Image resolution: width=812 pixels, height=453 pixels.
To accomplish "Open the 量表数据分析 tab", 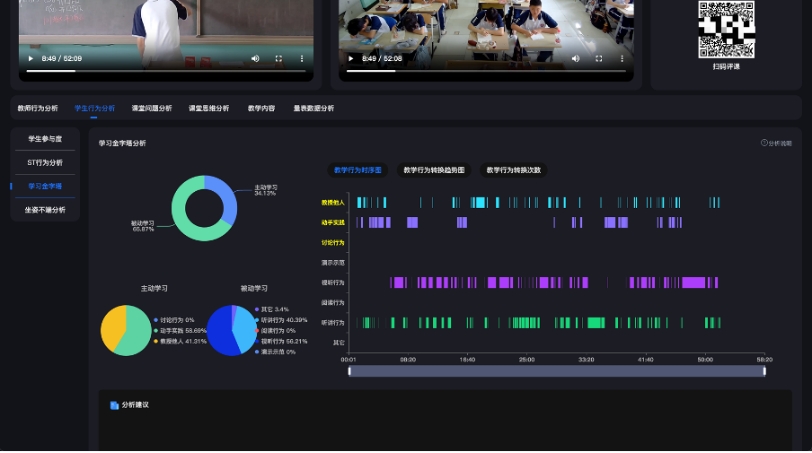I will (313, 108).
